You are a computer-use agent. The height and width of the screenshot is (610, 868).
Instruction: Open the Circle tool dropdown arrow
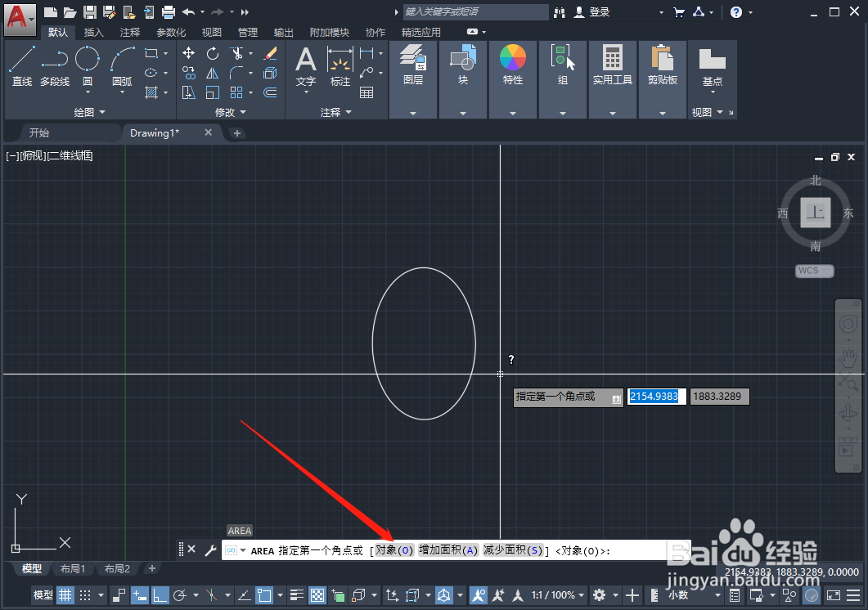pos(88,92)
